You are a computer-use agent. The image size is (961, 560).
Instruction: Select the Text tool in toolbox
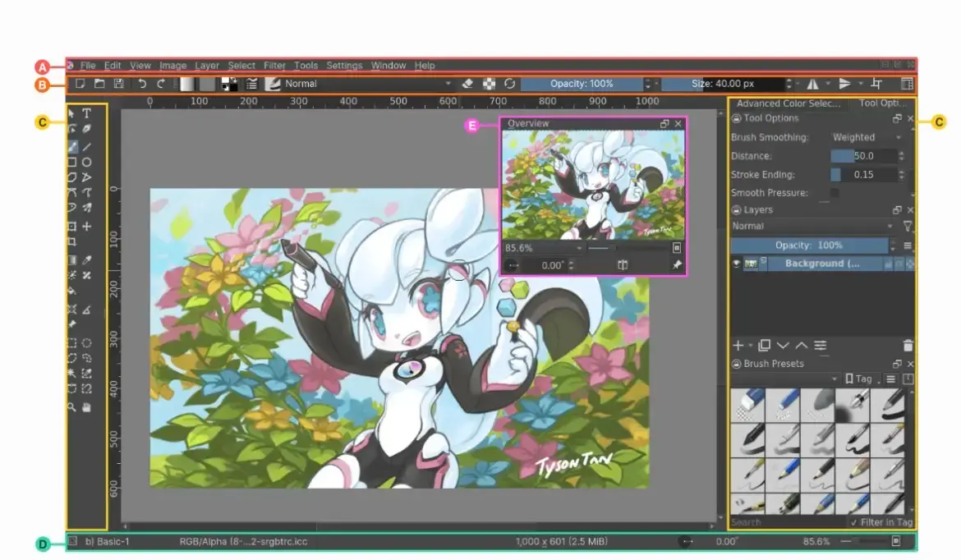[x=87, y=113]
